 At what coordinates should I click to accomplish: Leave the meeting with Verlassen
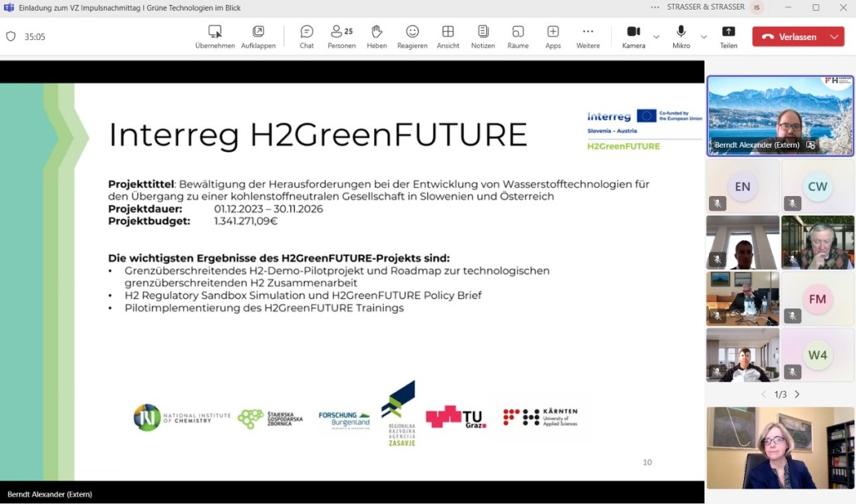pos(789,37)
